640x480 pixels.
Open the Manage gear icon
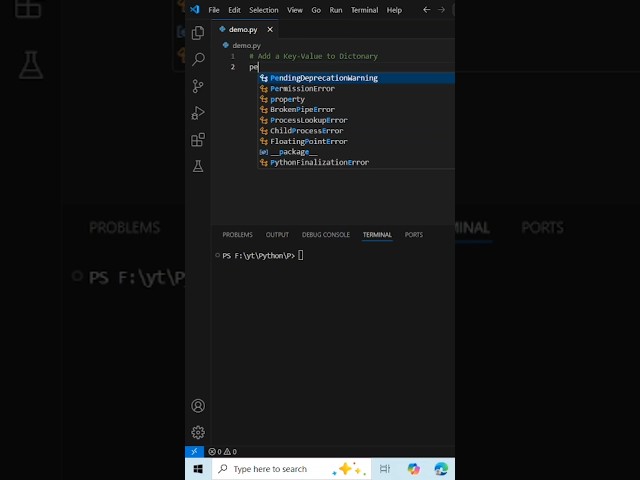pyautogui.click(x=198, y=432)
